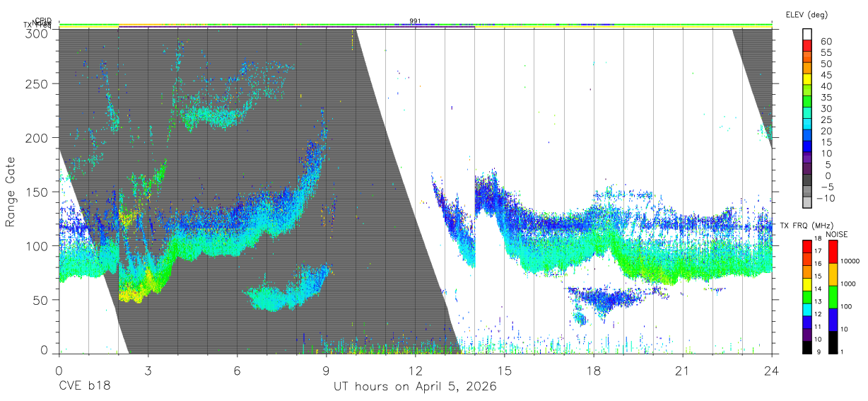This screenshot has height=401, width=868.
Task: Click the '-10' label on ELEV scale
Action: click(x=826, y=198)
